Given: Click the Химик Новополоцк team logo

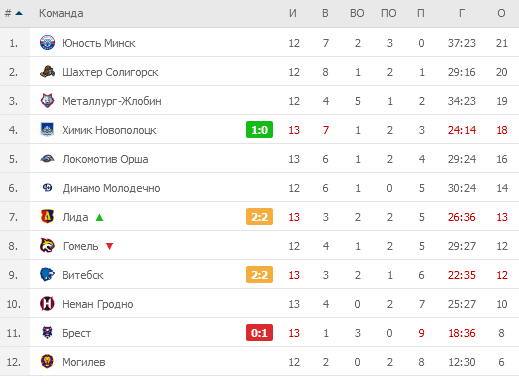Looking at the screenshot, I should point(47,130).
